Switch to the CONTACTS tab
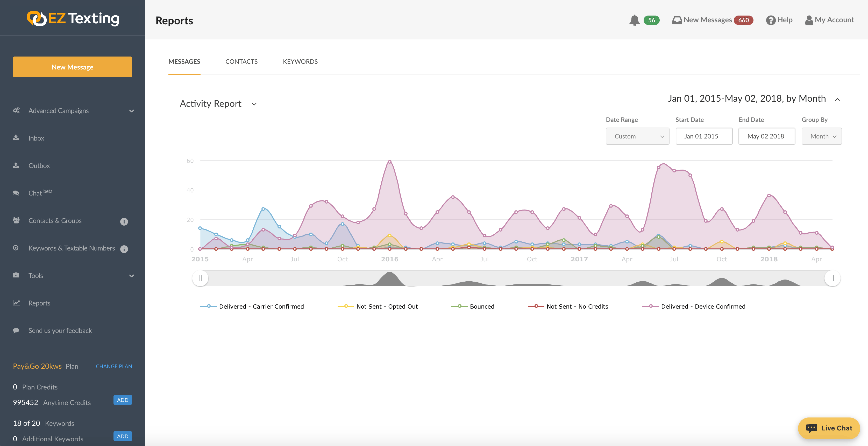Viewport: 868px width, 446px height. coord(241,62)
